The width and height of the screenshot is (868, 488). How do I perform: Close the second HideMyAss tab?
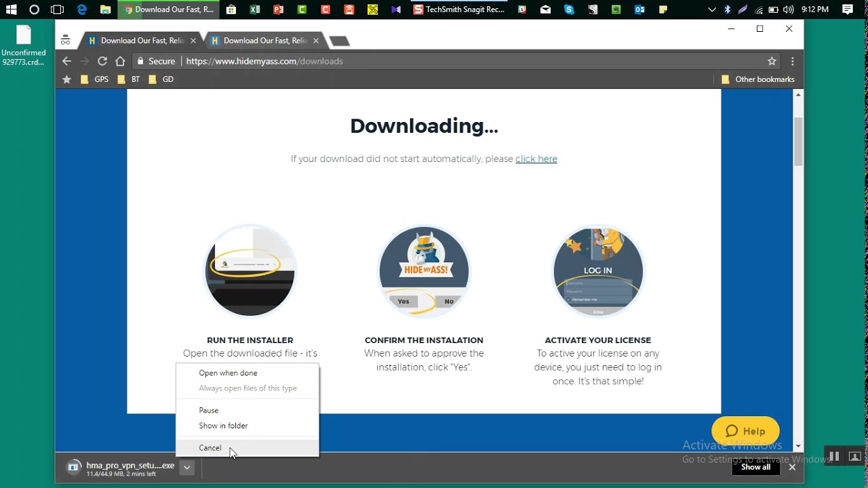pyautogui.click(x=315, y=41)
